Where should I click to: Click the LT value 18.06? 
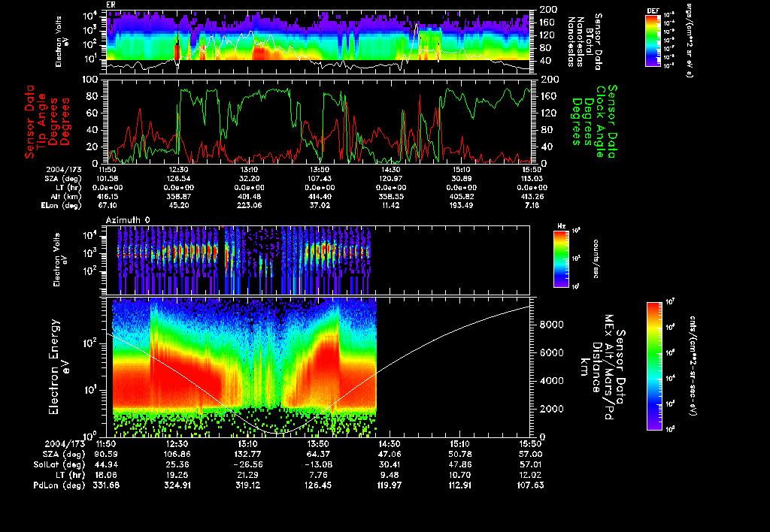pos(106,475)
